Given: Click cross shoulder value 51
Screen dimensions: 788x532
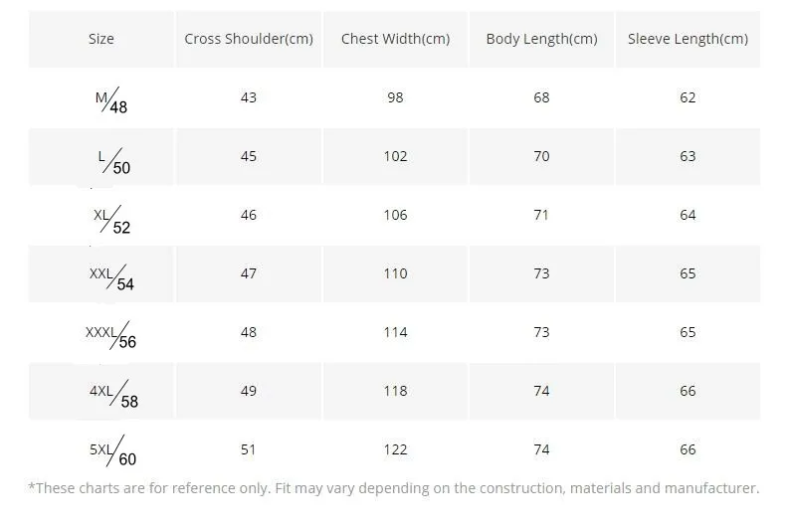Looking at the screenshot, I should pyautogui.click(x=249, y=449).
